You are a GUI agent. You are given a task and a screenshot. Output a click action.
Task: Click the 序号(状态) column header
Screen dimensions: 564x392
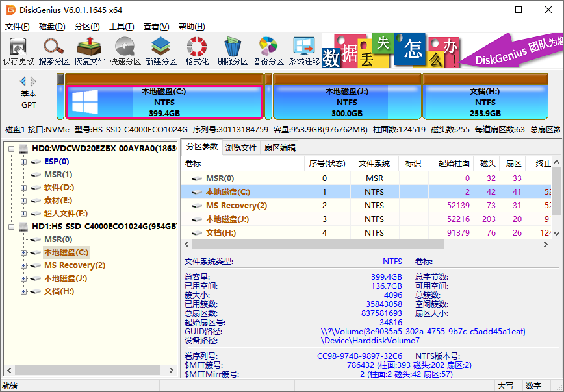[327, 164]
